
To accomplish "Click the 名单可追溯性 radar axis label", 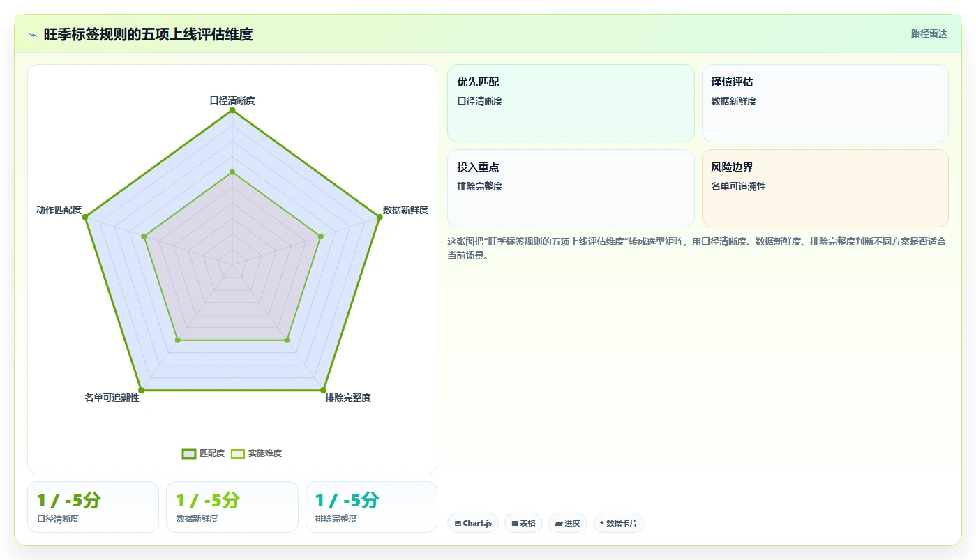I will pos(112,398).
